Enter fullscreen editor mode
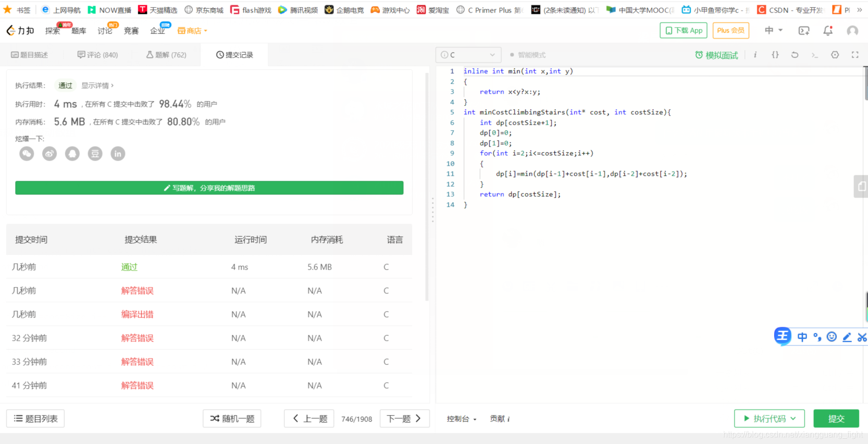 [855, 55]
